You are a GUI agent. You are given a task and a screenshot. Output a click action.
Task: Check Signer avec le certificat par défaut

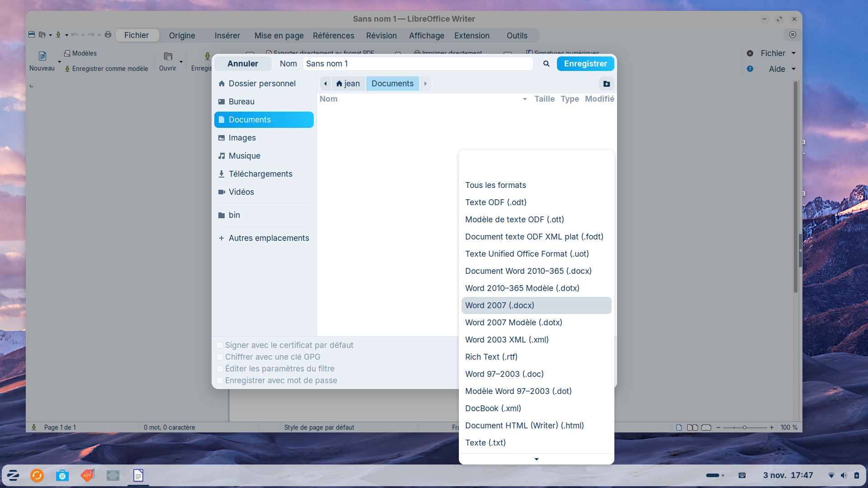tap(220, 345)
